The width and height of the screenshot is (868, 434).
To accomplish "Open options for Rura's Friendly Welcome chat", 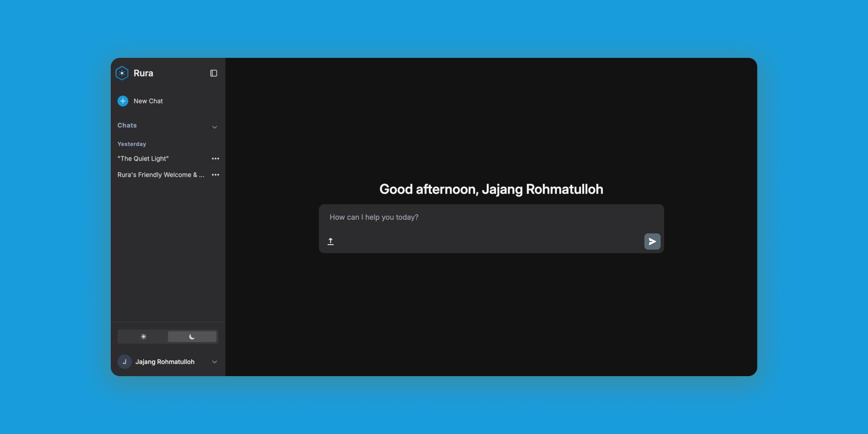I will [x=215, y=175].
